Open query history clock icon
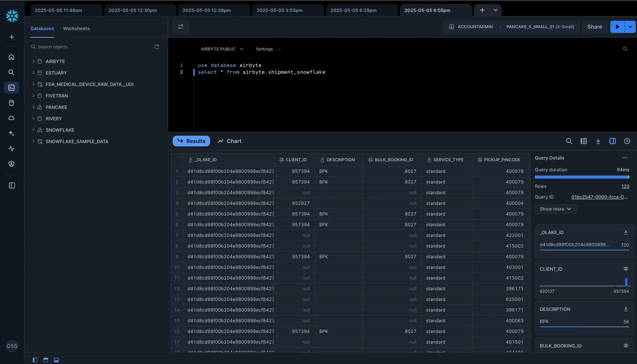 (x=627, y=141)
